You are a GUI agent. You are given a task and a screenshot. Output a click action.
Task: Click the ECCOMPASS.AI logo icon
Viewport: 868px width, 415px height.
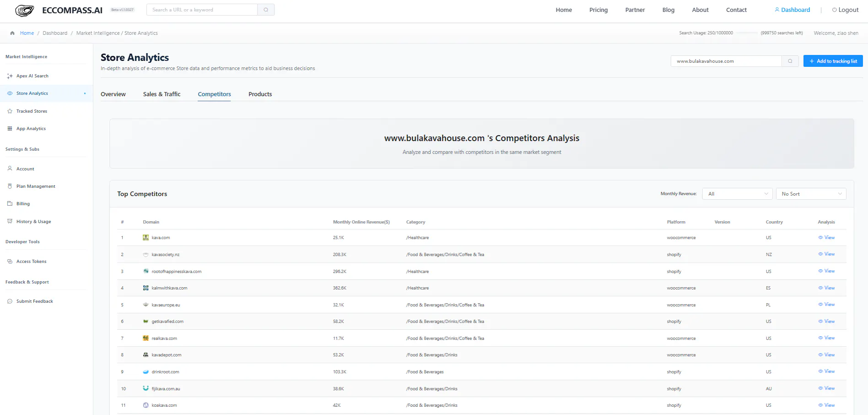click(25, 10)
